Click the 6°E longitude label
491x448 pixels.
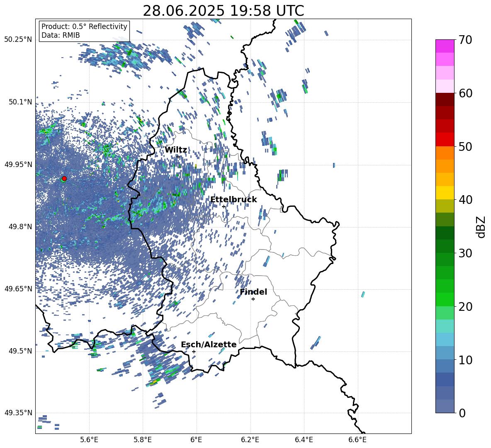196,440
